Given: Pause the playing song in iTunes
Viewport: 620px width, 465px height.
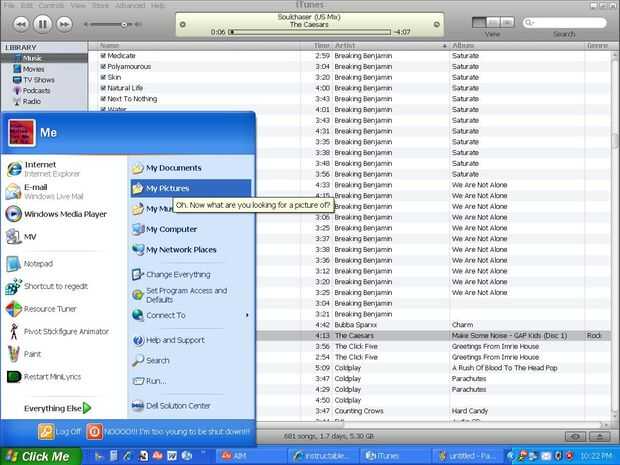Looking at the screenshot, I should click(42, 25).
